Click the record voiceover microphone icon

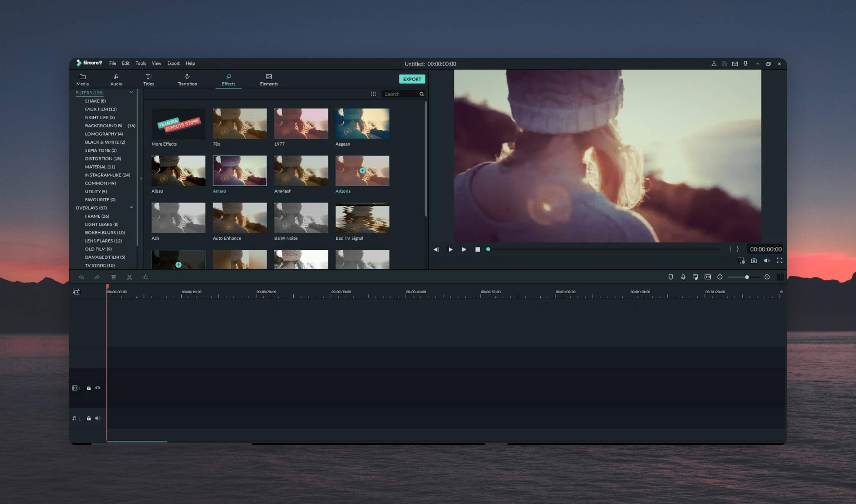pyautogui.click(x=683, y=277)
